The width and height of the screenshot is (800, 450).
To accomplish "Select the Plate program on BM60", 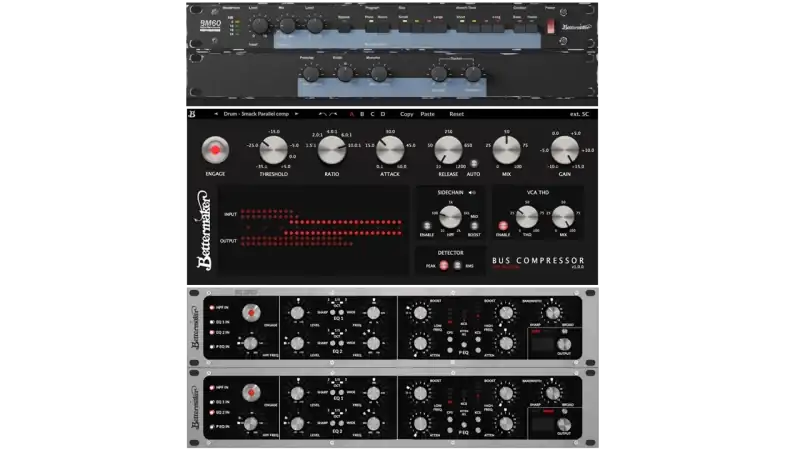I will [369, 26].
